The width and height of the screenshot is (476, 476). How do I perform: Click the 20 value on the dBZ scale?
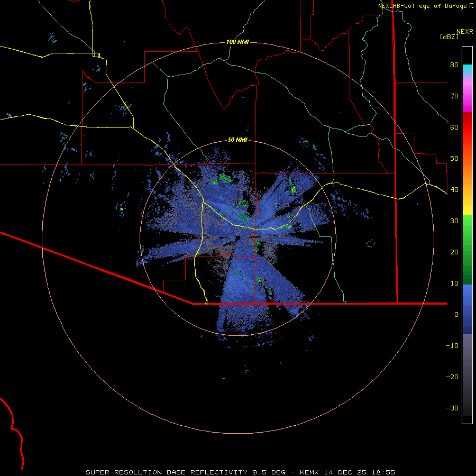(x=454, y=252)
